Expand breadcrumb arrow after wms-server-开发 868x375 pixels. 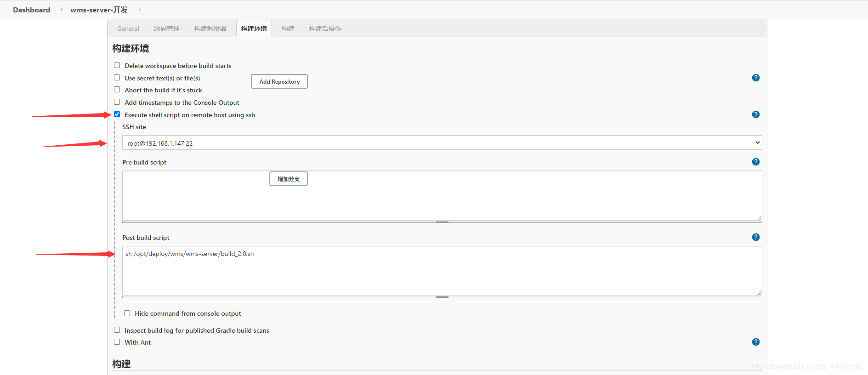click(x=139, y=10)
